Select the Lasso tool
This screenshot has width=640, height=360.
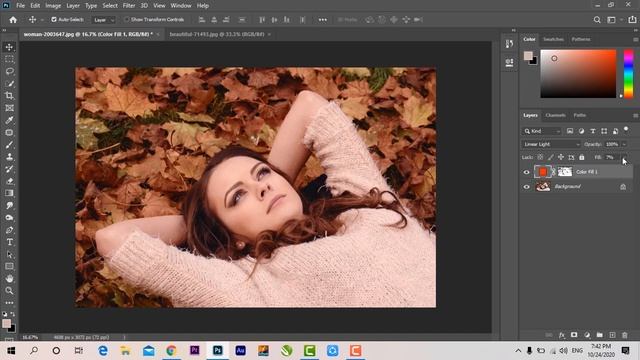click(9, 71)
